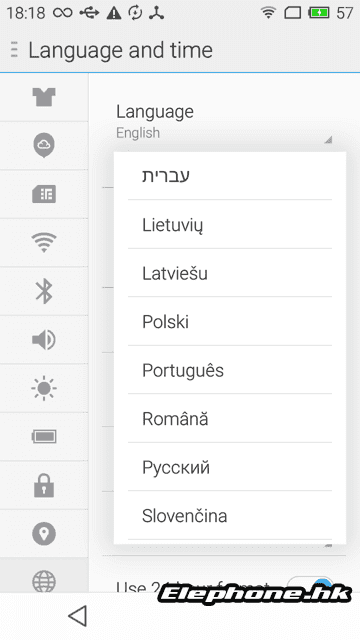Tap the back navigation triangle button

78,616
